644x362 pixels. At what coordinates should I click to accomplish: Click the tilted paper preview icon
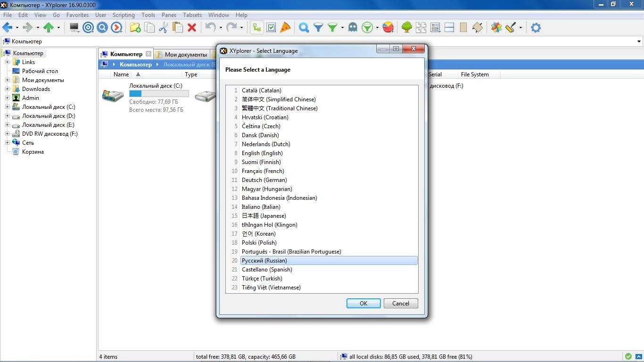478,28
